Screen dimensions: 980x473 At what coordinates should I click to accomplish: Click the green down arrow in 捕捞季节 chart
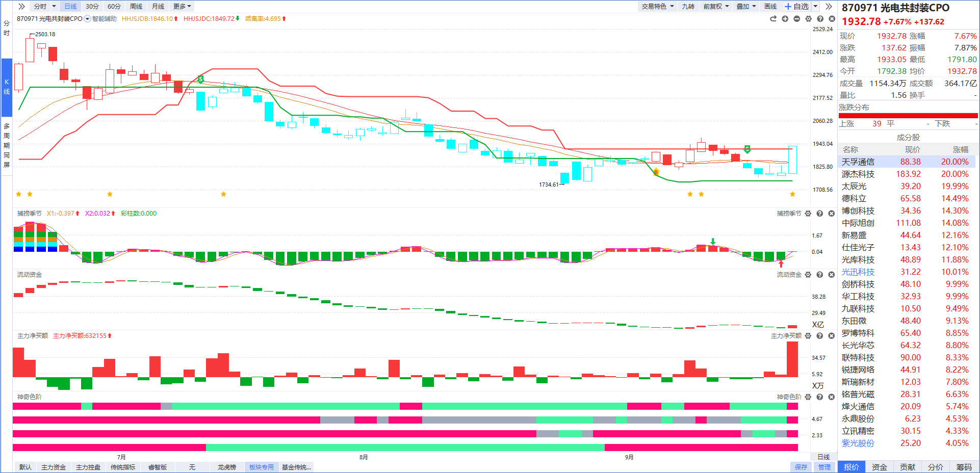click(x=713, y=242)
